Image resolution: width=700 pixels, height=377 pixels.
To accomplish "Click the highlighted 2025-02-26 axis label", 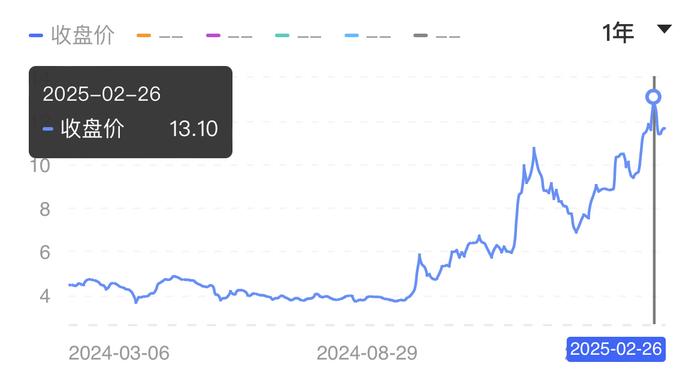I will [616, 349].
